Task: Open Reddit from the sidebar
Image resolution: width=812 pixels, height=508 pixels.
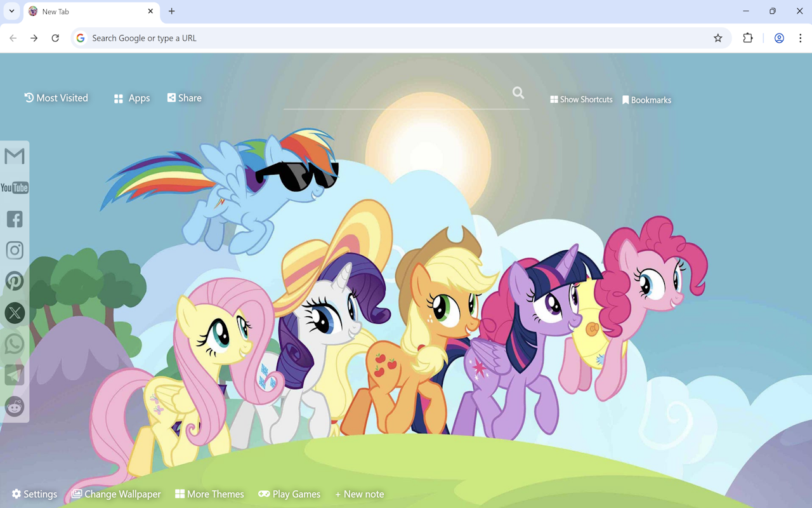Action: [x=14, y=406]
